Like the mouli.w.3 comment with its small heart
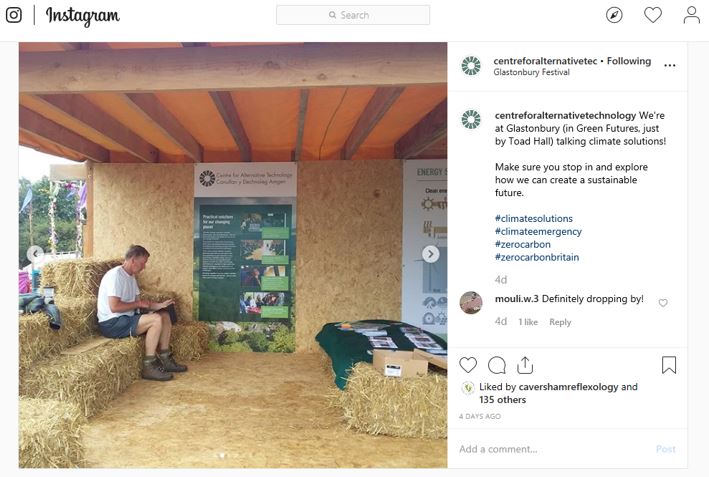Image resolution: width=709 pixels, height=477 pixels. [663, 303]
